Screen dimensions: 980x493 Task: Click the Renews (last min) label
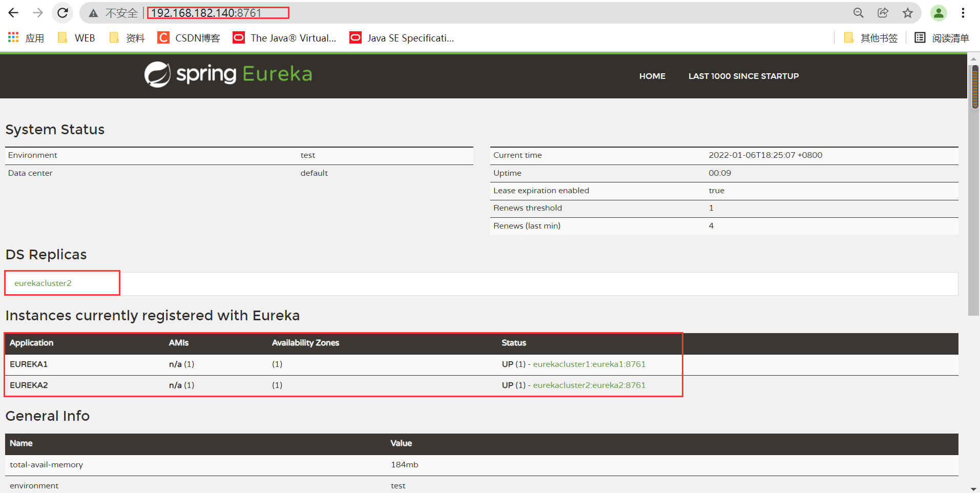point(527,226)
